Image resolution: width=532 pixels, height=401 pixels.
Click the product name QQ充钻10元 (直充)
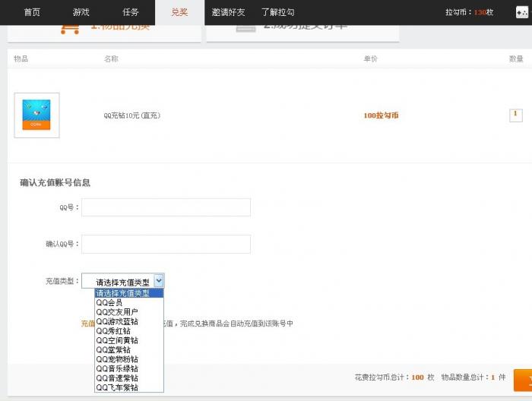pos(132,115)
